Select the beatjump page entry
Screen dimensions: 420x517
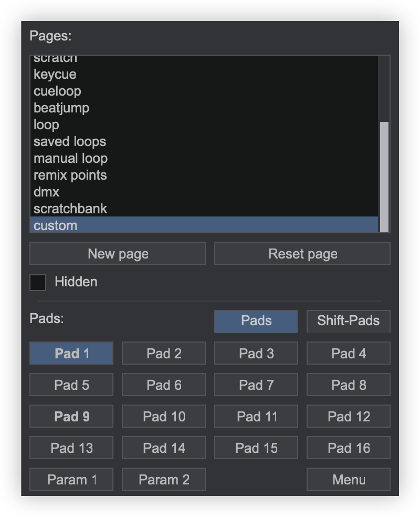pos(204,108)
